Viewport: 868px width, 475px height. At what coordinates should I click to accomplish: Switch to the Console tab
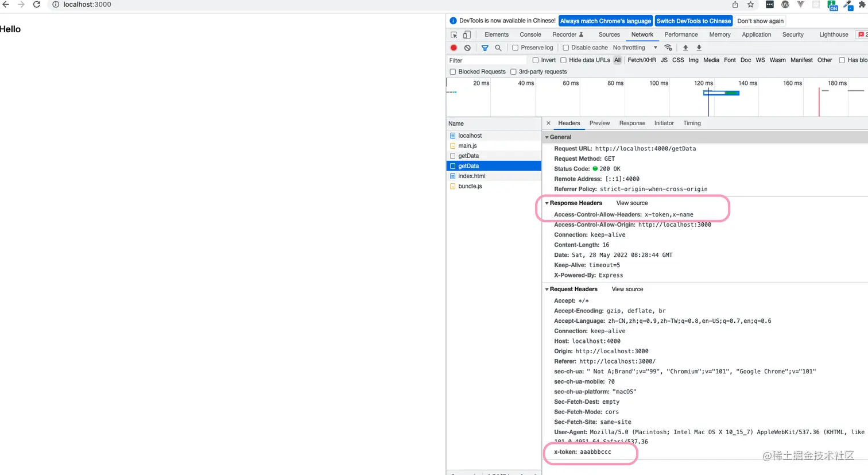coord(530,34)
